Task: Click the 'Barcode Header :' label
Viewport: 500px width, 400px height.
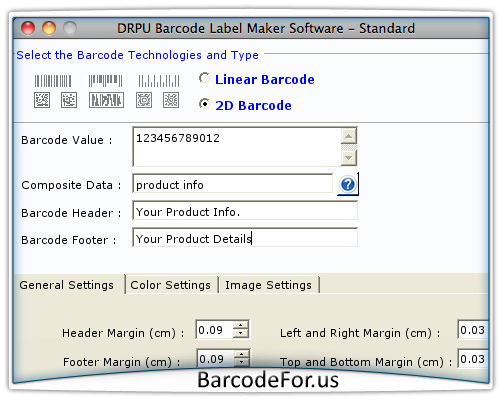Action: coord(71,213)
